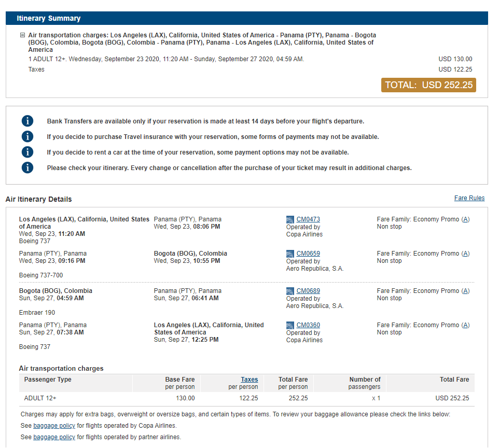Click the Copa logo icon next to CM0473

pyautogui.click(x=290, y=219)
